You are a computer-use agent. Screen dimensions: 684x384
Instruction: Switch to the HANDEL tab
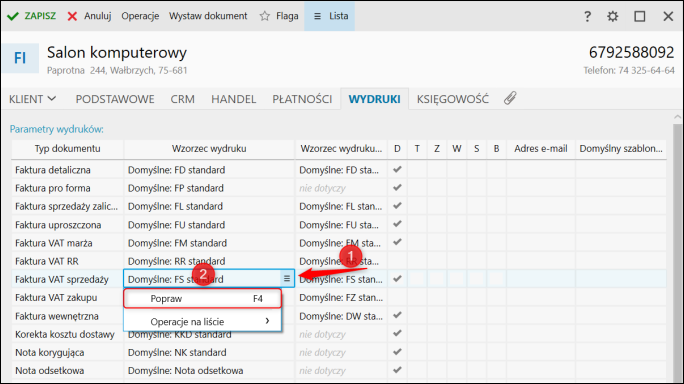click(x=233, y=99)
